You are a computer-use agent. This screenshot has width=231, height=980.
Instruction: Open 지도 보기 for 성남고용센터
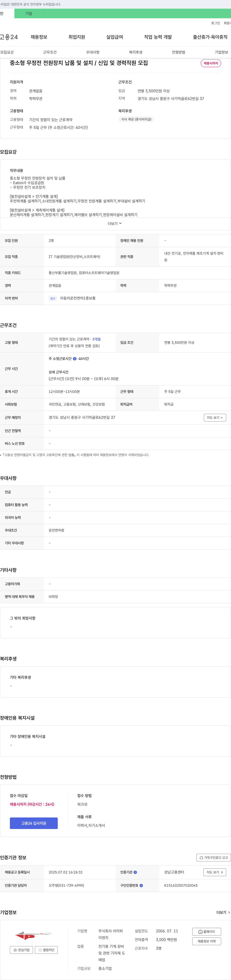(x=215, y=872)
